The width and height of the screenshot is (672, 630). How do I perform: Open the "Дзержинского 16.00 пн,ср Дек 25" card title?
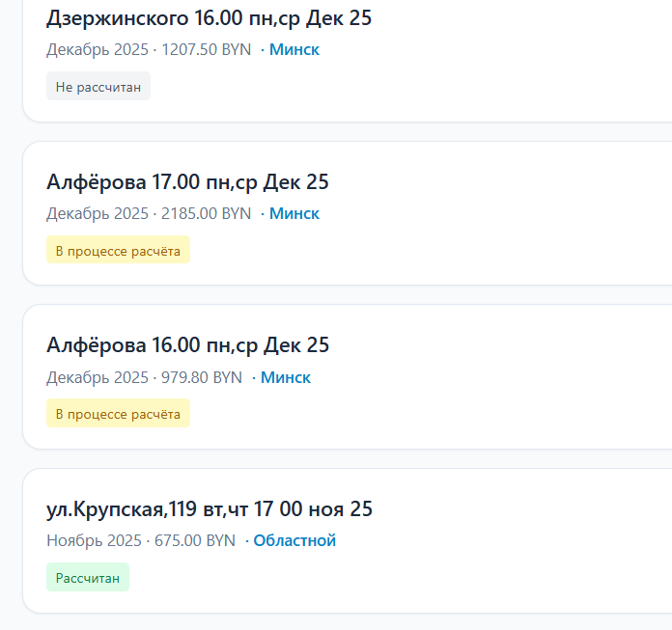pos(209,18)
